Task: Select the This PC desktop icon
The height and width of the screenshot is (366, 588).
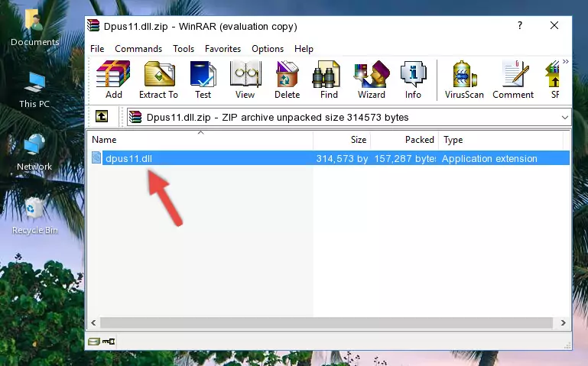Action: (x=34, y=90)
